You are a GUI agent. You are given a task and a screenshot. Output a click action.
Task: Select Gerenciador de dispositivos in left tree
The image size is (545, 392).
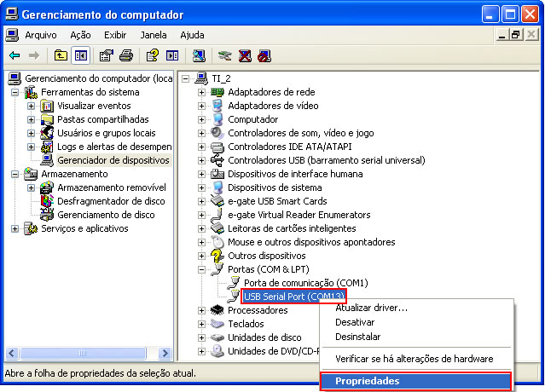[113, 160]
